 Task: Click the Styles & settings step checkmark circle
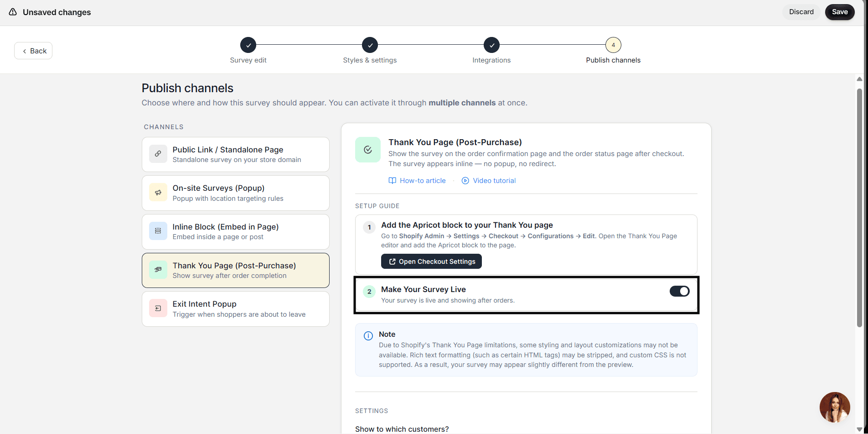coord(370,45)
